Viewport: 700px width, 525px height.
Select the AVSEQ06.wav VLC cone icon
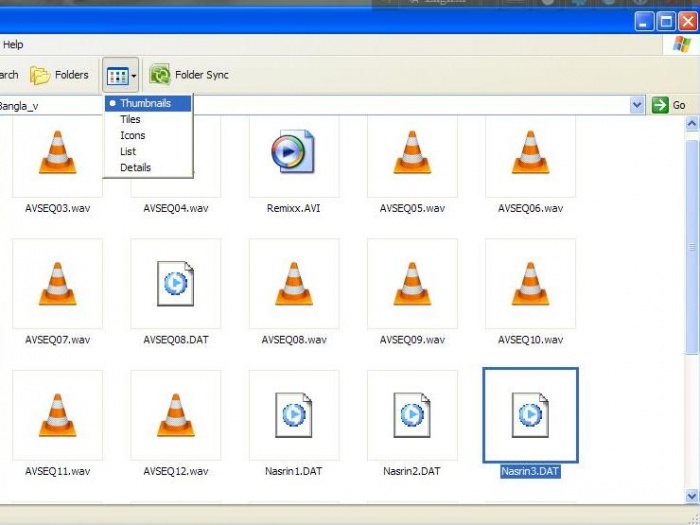pyautogui.click(x=530, y=152)
